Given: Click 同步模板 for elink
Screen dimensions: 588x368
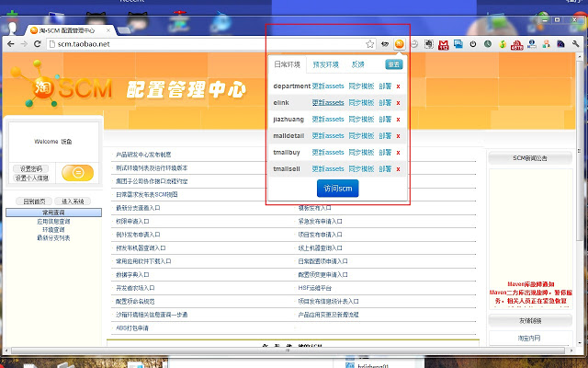Looking at the screenshot, I should (361, 102).
